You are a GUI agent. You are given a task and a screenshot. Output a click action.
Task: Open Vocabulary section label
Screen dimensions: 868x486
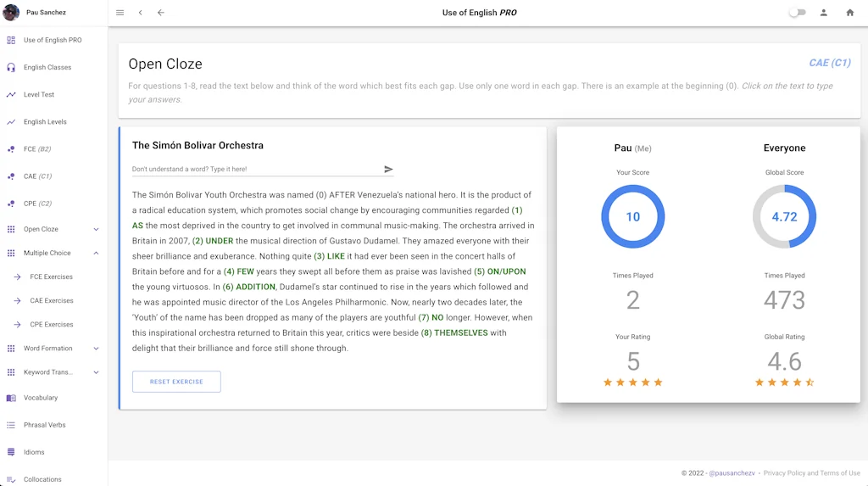coord(41,397)
